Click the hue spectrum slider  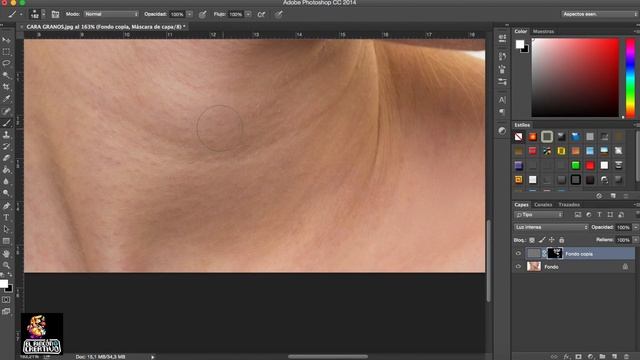pos(630,78)
